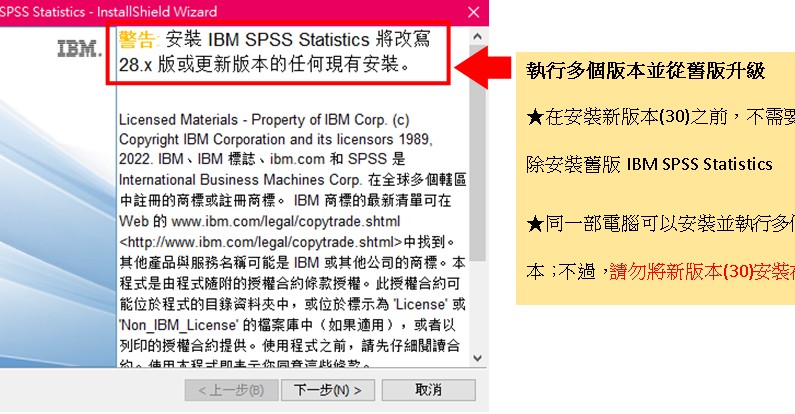Click the 'Non_IBM_License' text line
Screen dimensions: 795x414
[x=287, y=325]
